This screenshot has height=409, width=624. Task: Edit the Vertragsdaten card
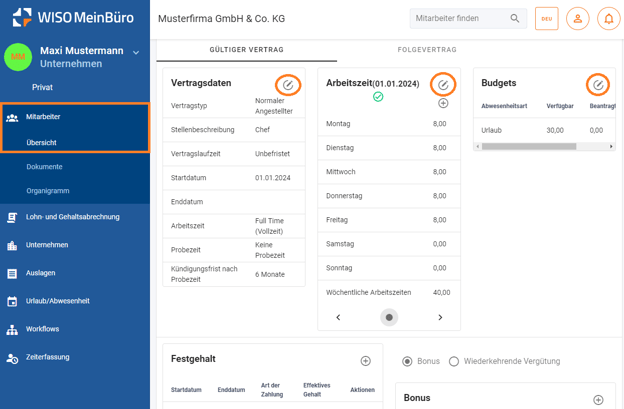point(288,85)
